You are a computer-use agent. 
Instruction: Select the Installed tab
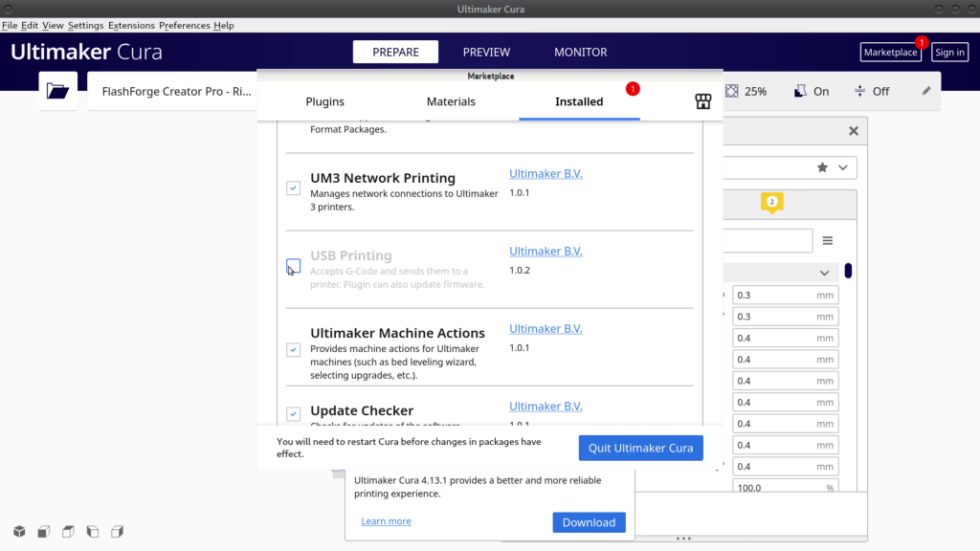(579, 101)
